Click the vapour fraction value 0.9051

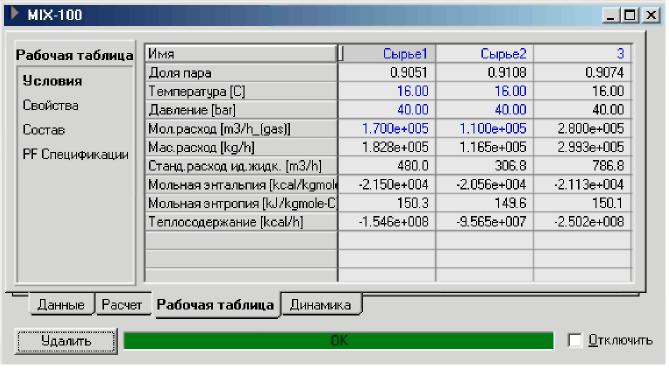(x=387, y=73)
